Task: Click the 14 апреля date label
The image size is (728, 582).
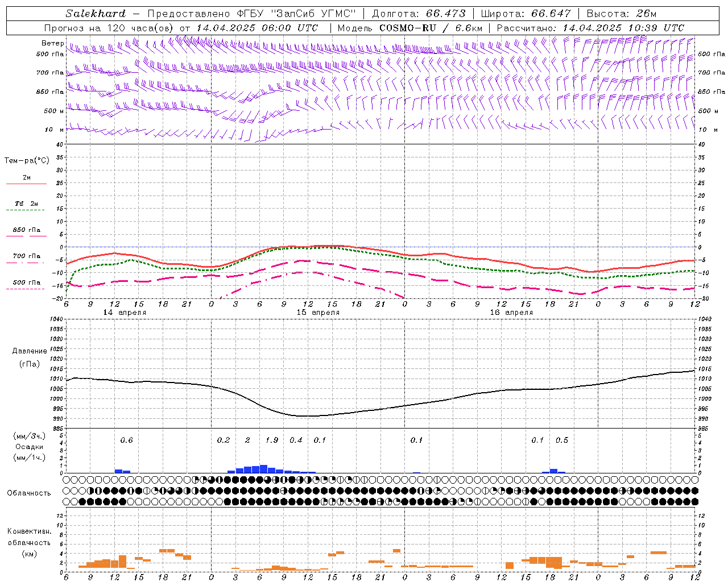Action: (125, 313)
